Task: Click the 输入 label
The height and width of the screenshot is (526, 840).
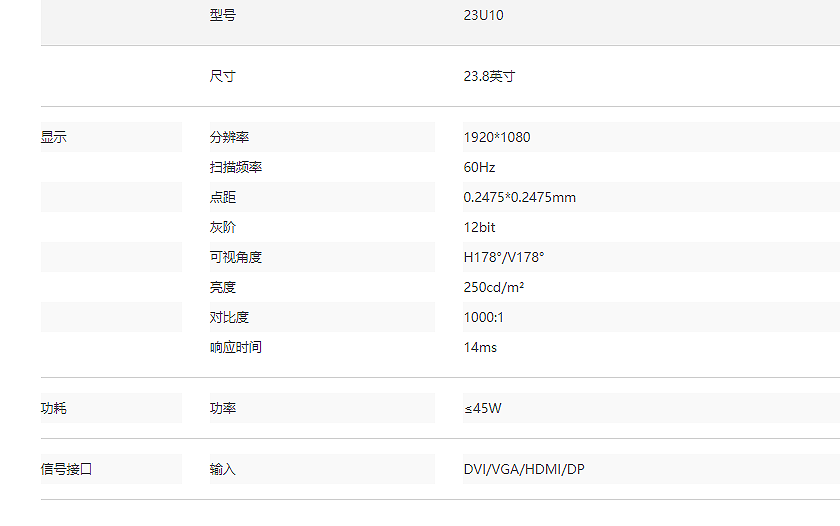Action: pos(222,469)
